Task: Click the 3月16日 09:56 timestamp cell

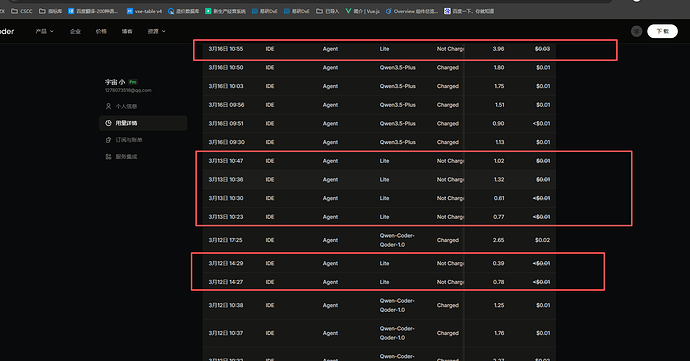Action: coord(226,105)
